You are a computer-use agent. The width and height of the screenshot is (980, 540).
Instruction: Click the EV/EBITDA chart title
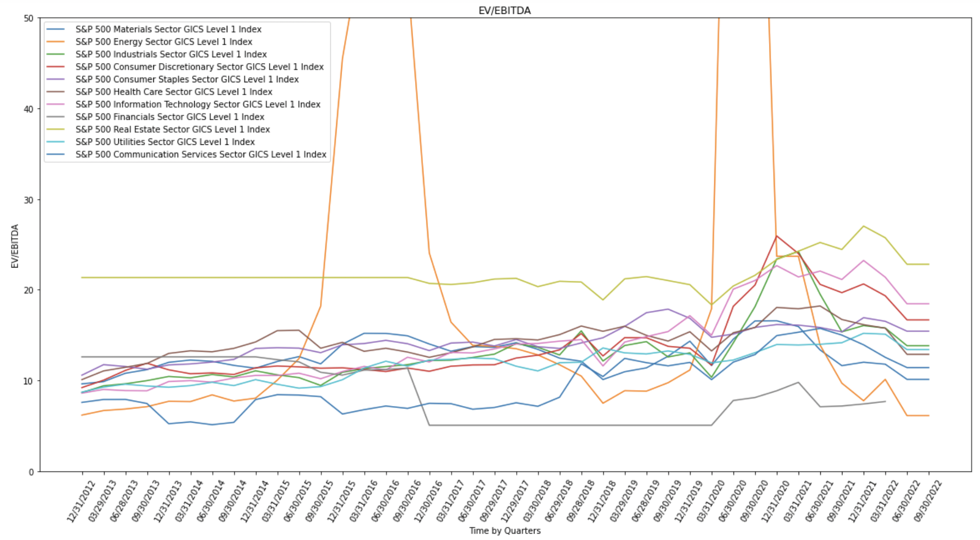pos(504,10)
